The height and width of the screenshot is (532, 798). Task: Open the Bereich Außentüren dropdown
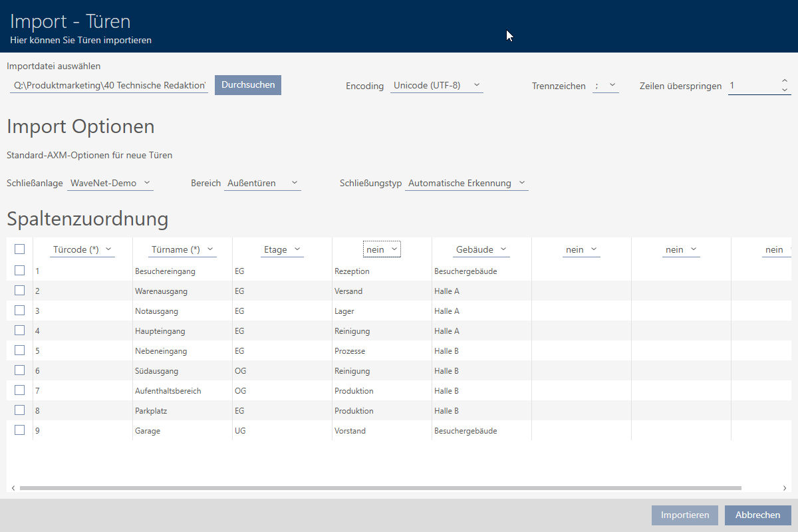click(262, 183)
